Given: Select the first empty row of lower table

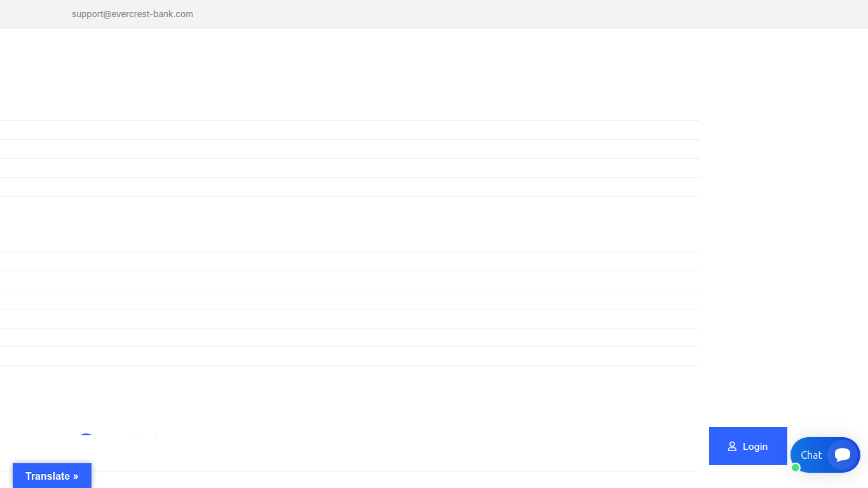Looking at the screenshot, I should (x=349, y=262).
